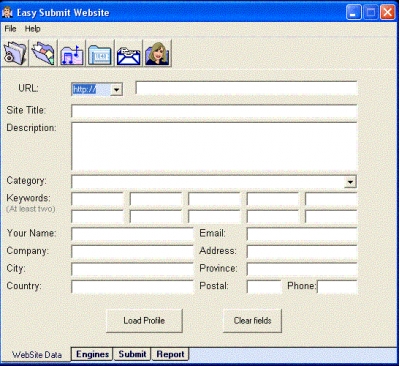Select the music notes folder icon
The height and width of the screenshot is (366, 400).
point(72,53)
